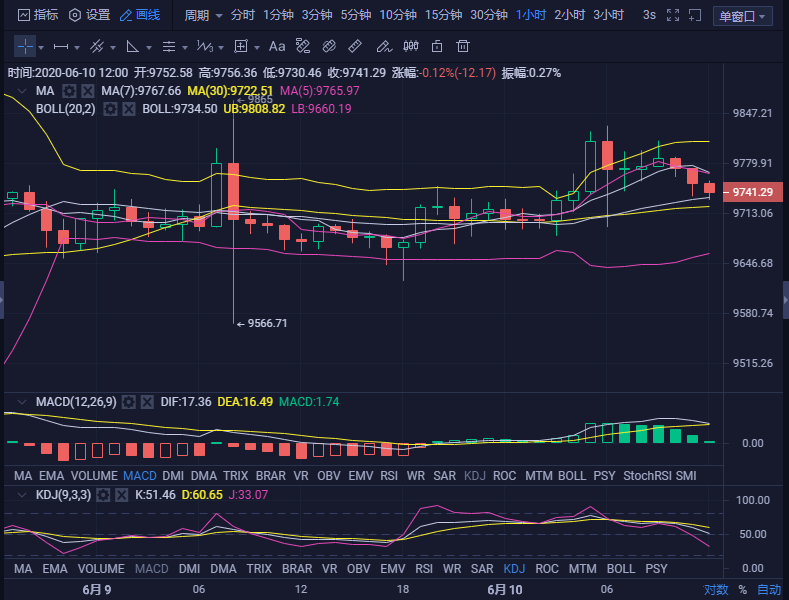
Task: Click the screenshot capture icon
Action: click(695, 15)
